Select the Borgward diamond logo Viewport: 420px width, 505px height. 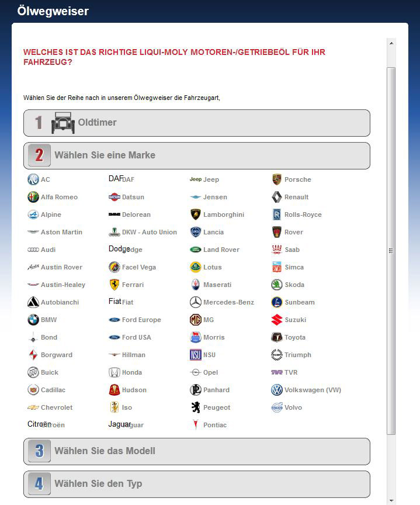(33, 355)
